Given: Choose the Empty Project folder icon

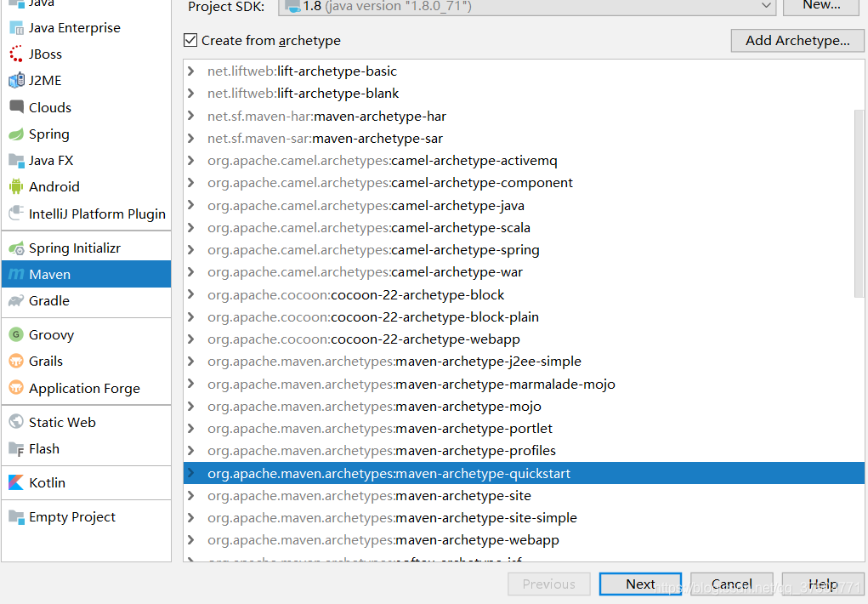Looking at the screenshot, I should tap(17, 517).
